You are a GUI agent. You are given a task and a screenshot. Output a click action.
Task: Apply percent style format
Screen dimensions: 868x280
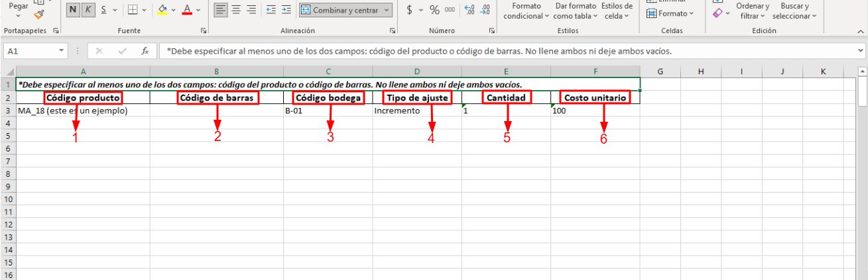click(x=434, y=10)
